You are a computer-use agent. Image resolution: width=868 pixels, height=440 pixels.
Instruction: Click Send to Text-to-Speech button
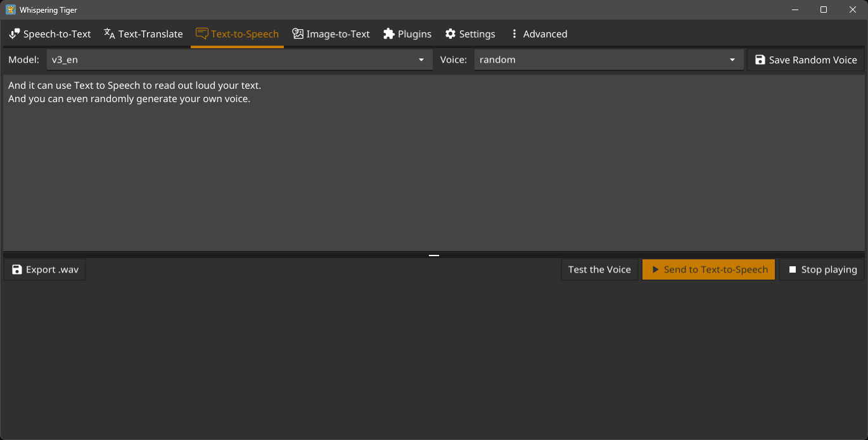pyautogui.click(x=708, y=269)
